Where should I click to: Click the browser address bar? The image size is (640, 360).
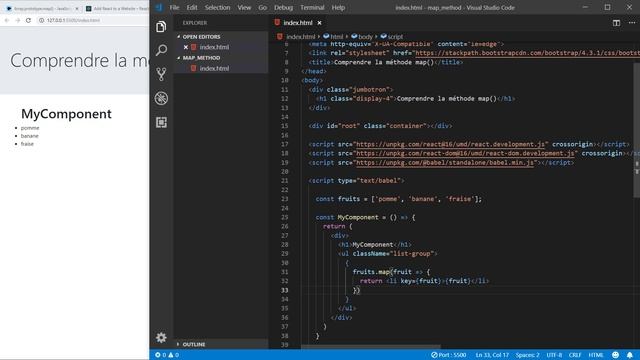(x=92, y=20)
